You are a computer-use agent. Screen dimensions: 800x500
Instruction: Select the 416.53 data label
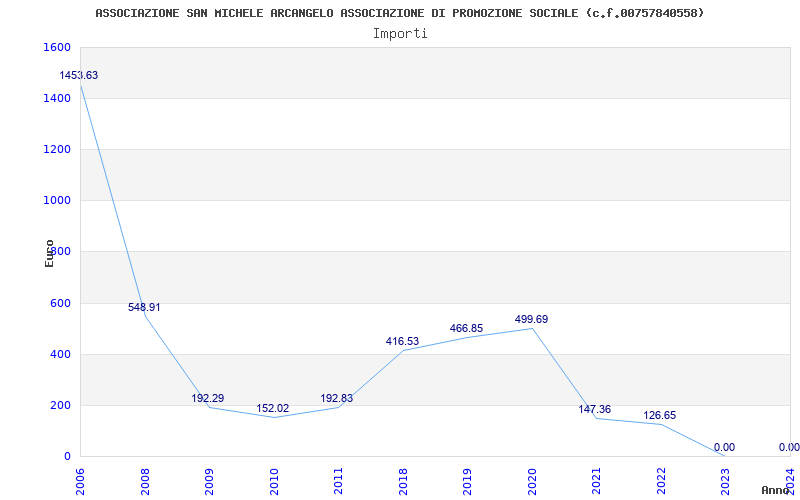(402, 342)
